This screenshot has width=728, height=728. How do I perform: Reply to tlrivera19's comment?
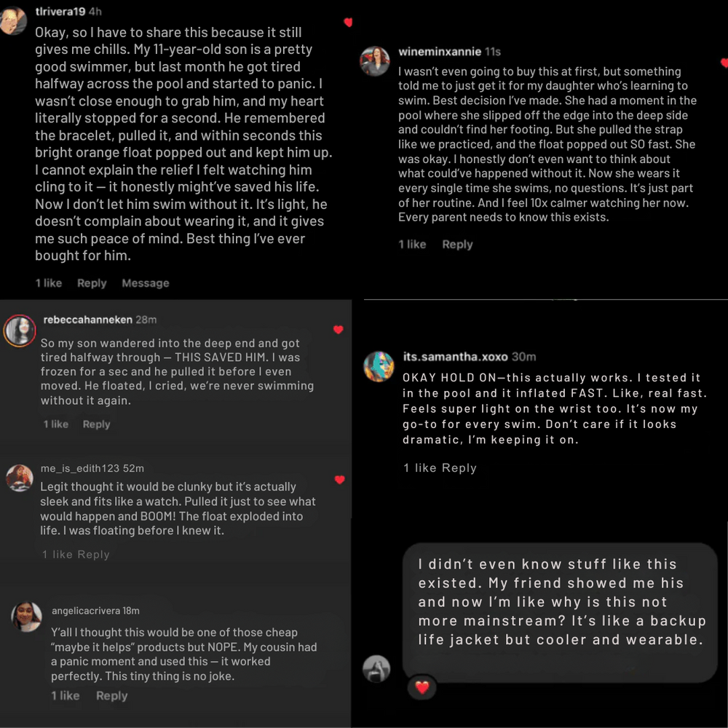click(92, 283)
